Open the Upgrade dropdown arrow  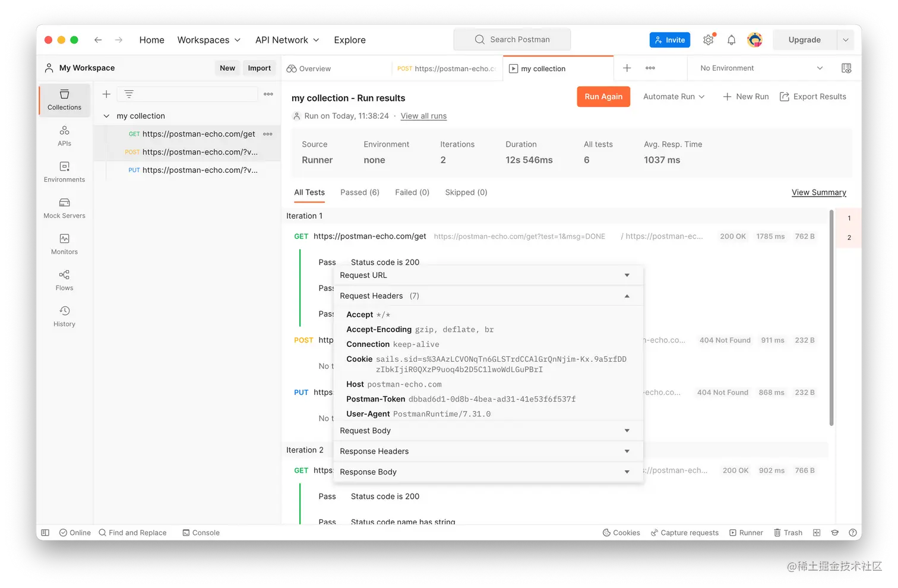(x=846, y=40)
